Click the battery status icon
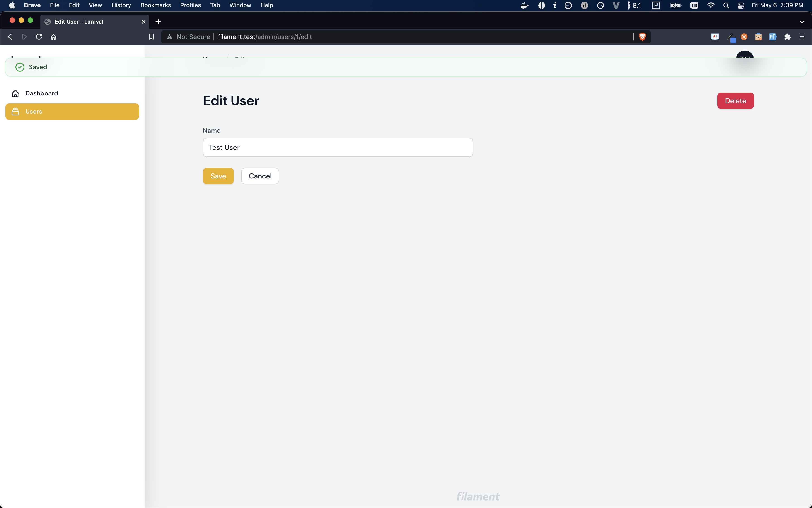Image resolution: width=812 pixels, height=508 pixels. point(675,5)
